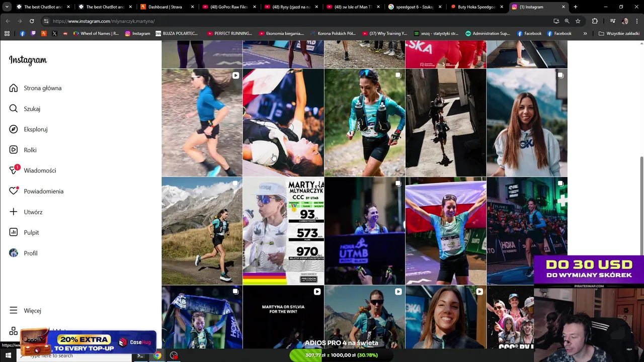Open the Ekonomia biegania bookmark

[x=281, y=34]
